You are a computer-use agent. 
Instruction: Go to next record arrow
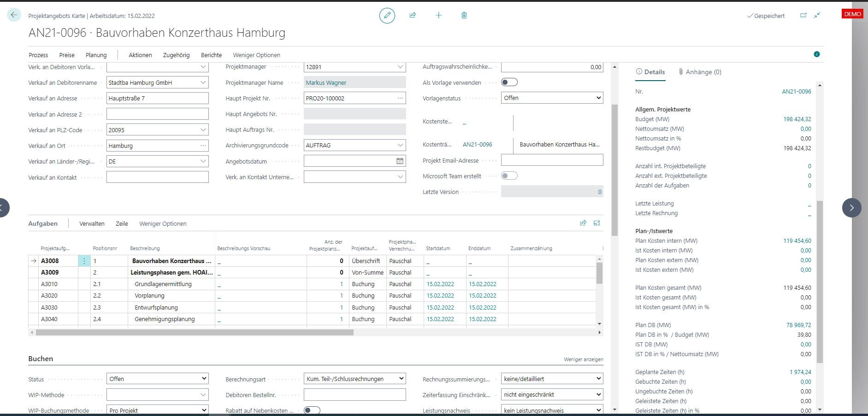point(851,208)
